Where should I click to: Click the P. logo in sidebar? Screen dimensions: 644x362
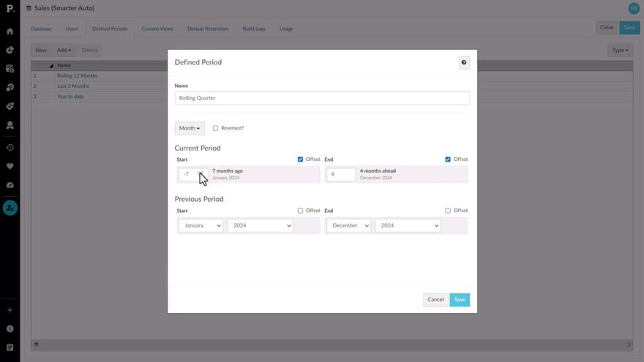(x=10, y=8)
